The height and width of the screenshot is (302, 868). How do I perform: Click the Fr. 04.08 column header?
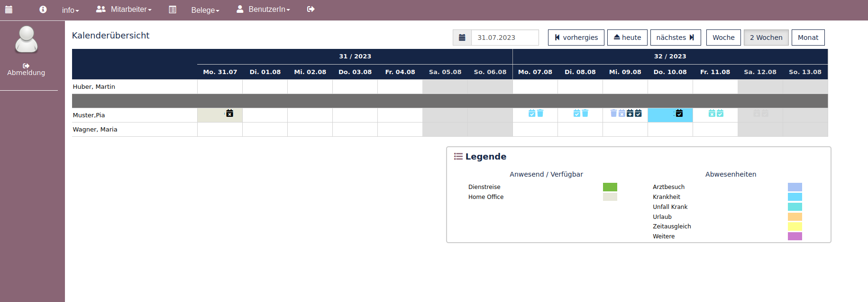pos(400,72)
